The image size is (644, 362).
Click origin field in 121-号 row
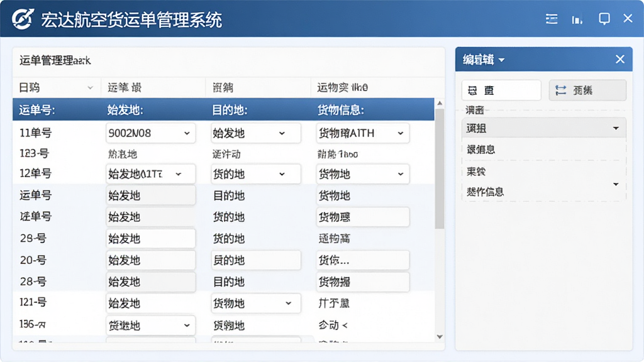(x=151, y=304)
